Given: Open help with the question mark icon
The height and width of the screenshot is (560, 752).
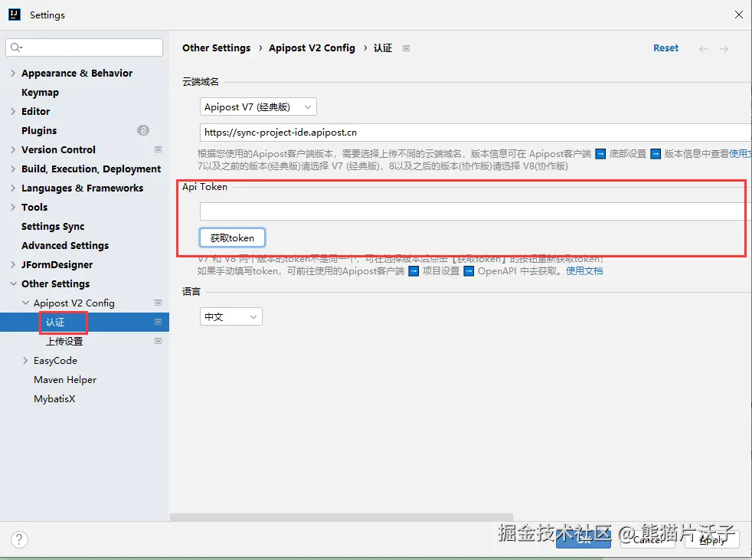Looking at the screenshot, I should click(x=19, y=539).
